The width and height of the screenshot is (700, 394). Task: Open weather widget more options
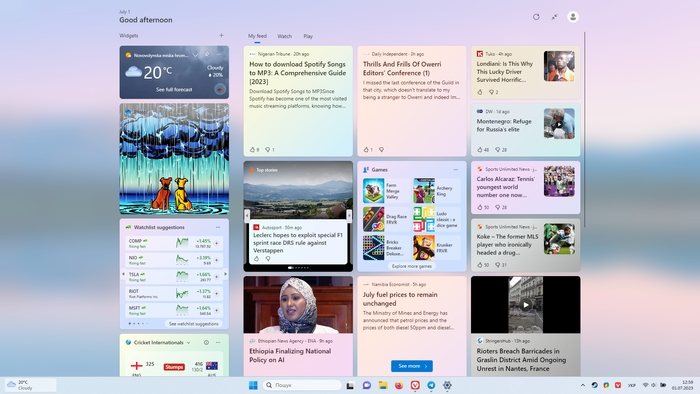[218, 54]
